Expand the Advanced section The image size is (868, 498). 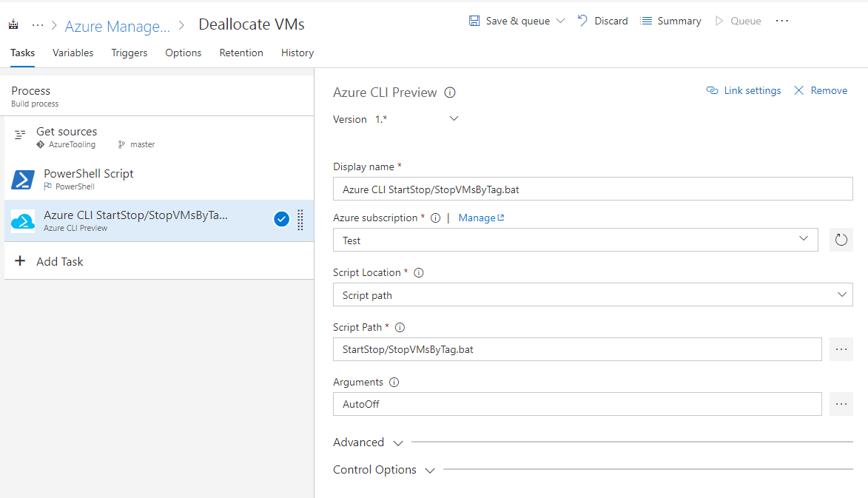[369, 443]
